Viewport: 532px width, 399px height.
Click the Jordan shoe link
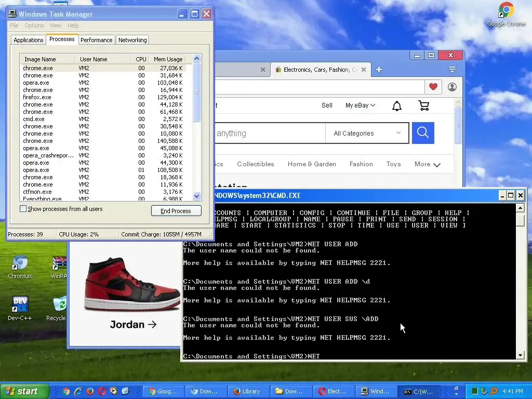[x=134, y=325]
